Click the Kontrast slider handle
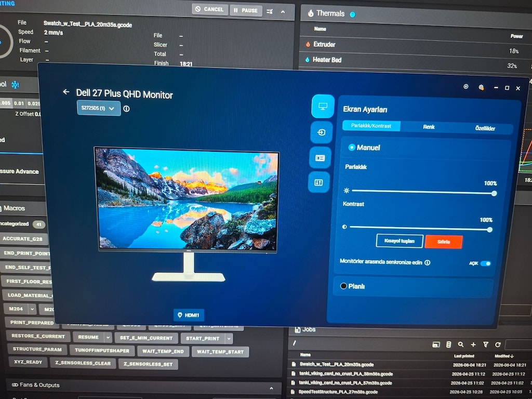This screenshot has height=399, width=532. [489, 230]
